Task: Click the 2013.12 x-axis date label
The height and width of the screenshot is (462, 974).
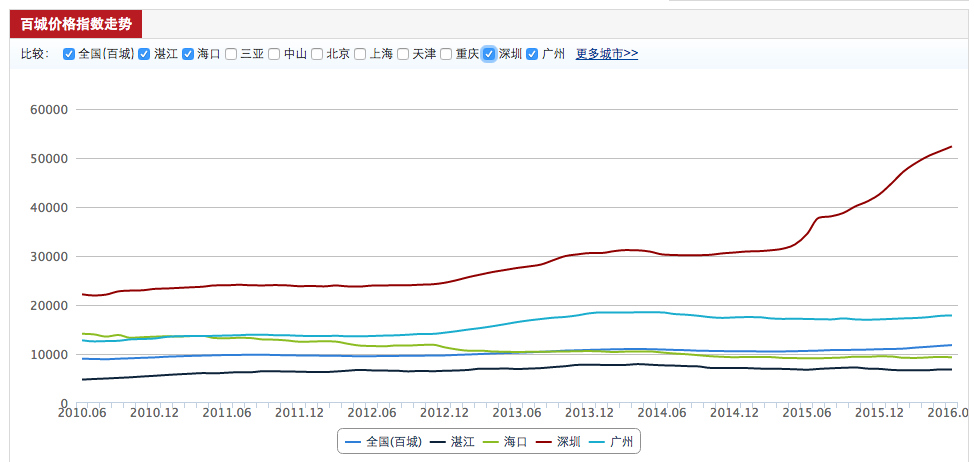Action: pyautogui.click(x=588, y=412)
